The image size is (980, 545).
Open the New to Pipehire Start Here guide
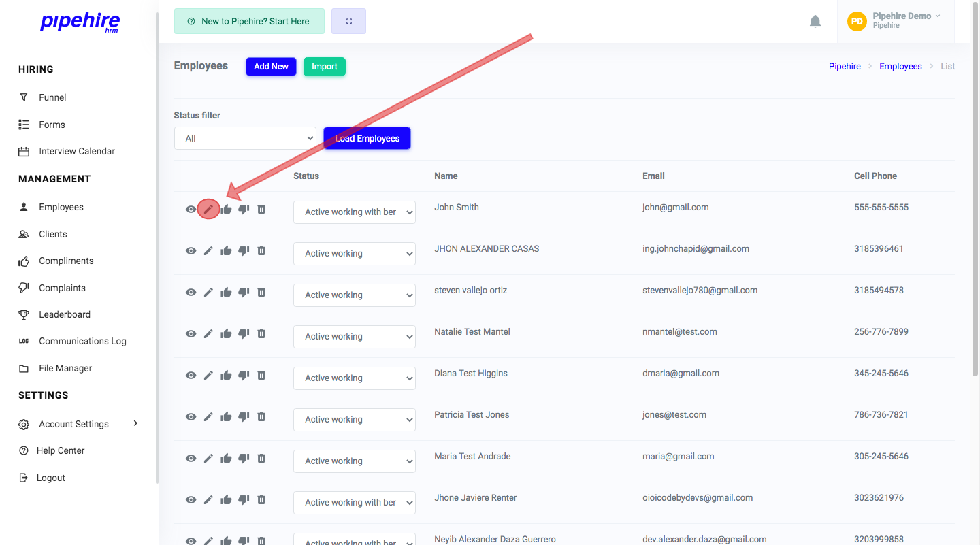coord(249,21)
